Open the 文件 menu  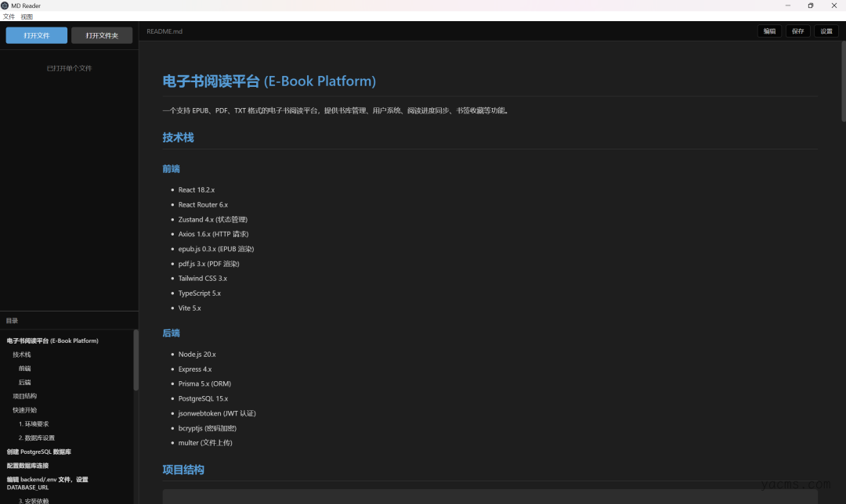(x=9, y=16)
